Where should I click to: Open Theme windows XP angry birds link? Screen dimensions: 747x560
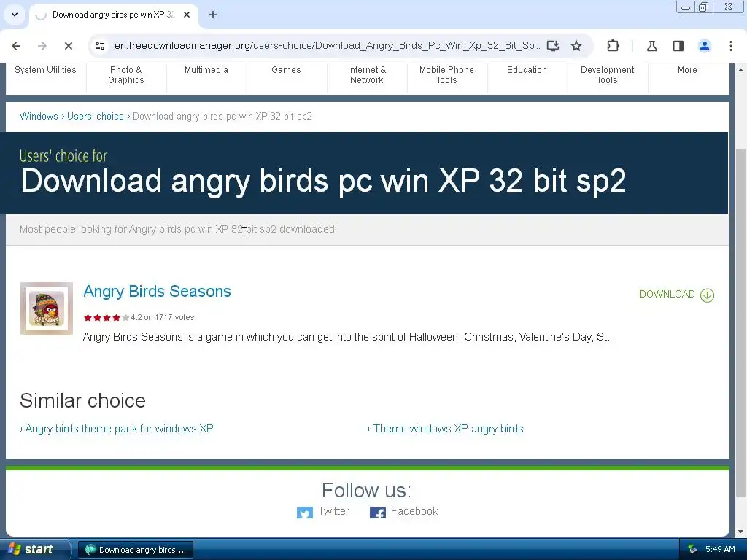[449, 429]
